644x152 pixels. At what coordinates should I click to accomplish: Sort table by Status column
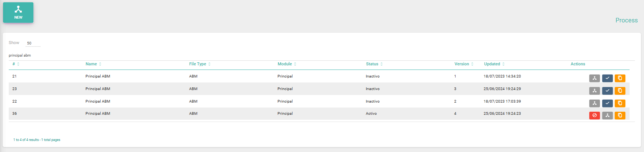374,64
